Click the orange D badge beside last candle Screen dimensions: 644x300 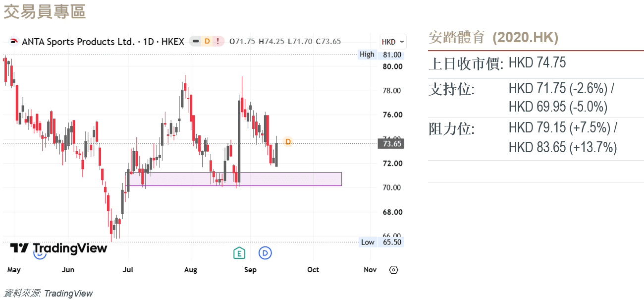[x=288, y=141]
